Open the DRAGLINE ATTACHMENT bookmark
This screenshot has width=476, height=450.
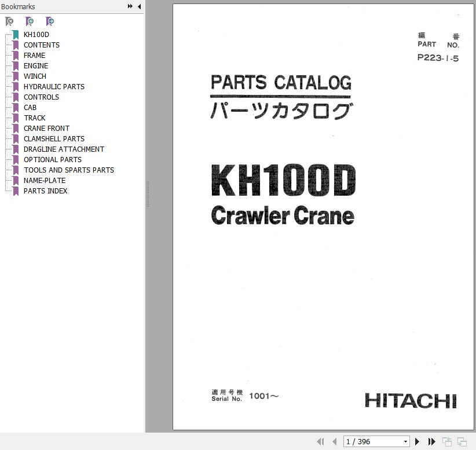coord(64,149)
